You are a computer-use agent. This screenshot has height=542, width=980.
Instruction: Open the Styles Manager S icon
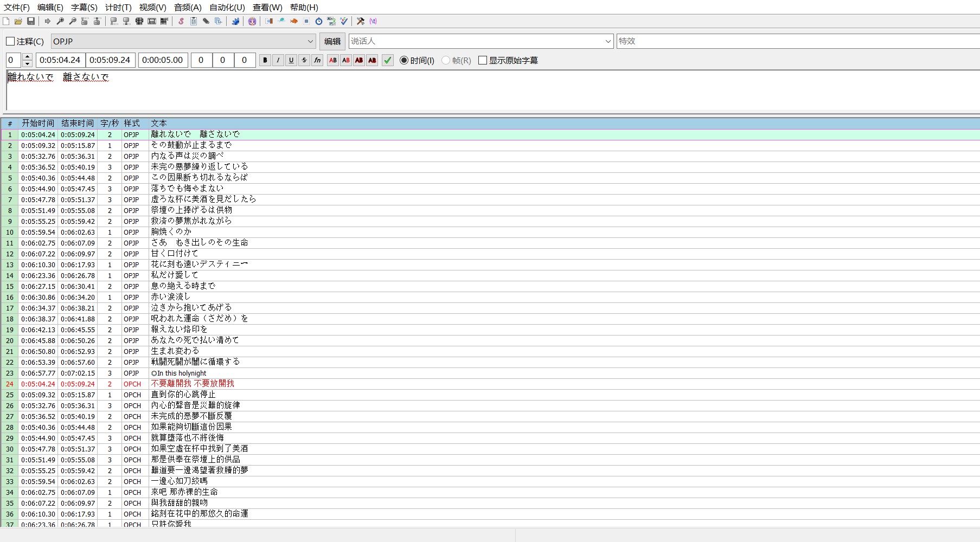coord(181,21)
